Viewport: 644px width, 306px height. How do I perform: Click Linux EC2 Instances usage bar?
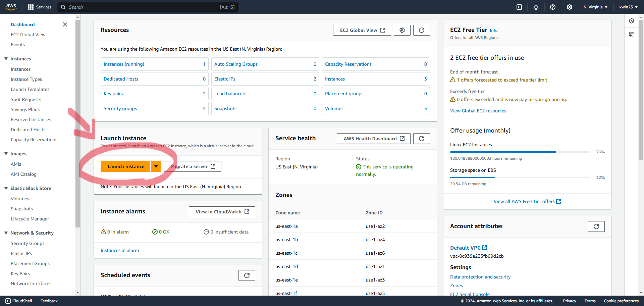pyautogui.click(x=520, y=152)
